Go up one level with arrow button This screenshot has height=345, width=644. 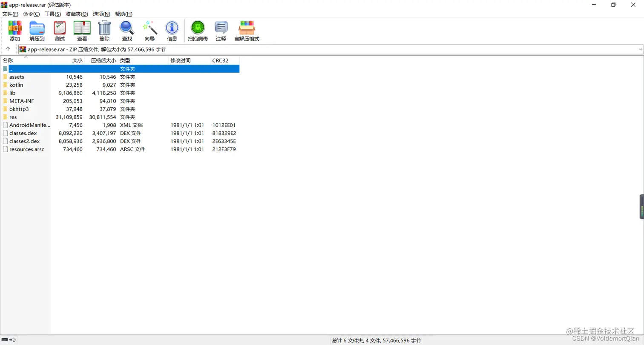(8, 49)
